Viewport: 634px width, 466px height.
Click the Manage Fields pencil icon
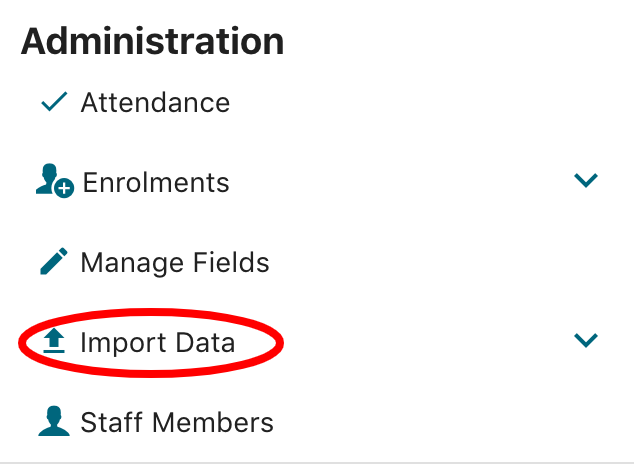tap(54, 262)
